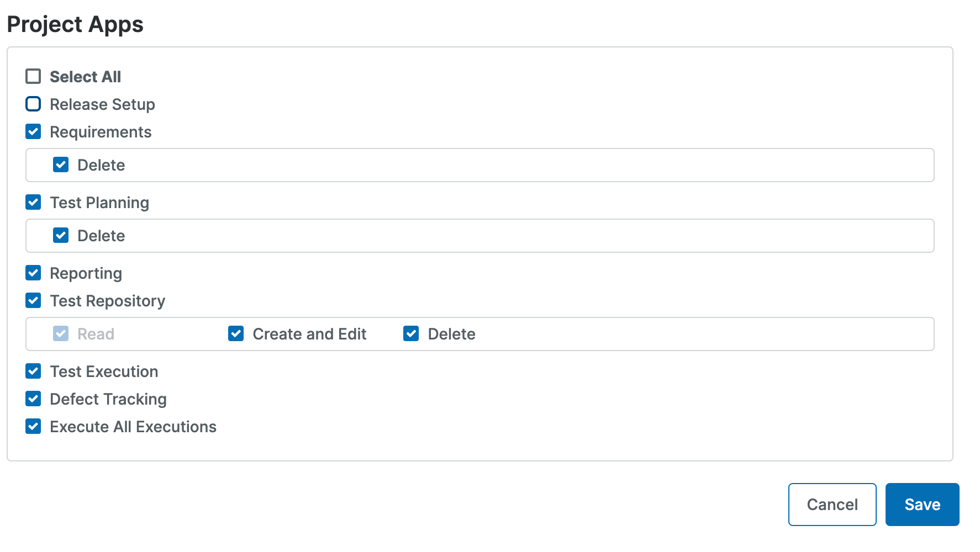980x552 pixels.
Task: Click the Release Setup label text
Action: [102, 104]
